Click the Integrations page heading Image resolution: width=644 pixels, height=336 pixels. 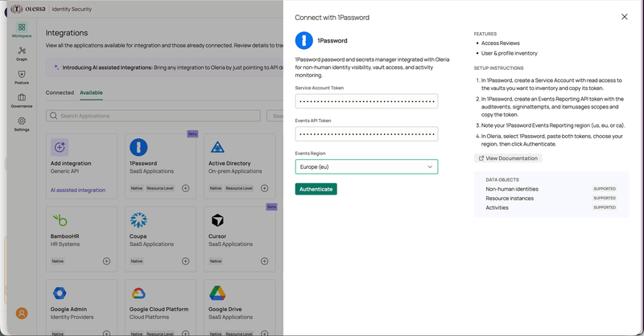coord(67,33)
